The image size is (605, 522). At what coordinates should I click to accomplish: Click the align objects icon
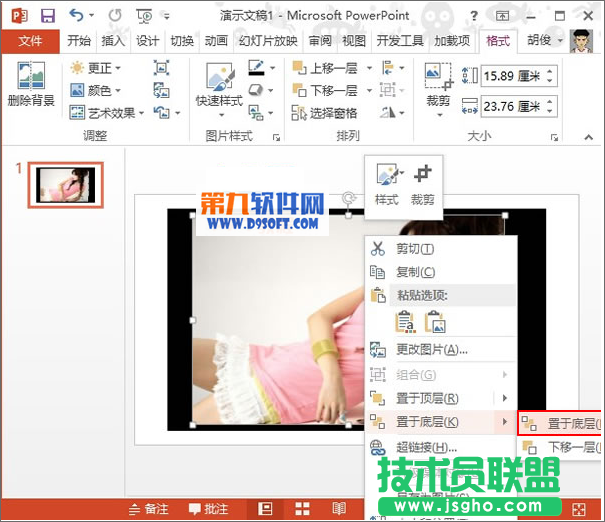coord(388,68)
